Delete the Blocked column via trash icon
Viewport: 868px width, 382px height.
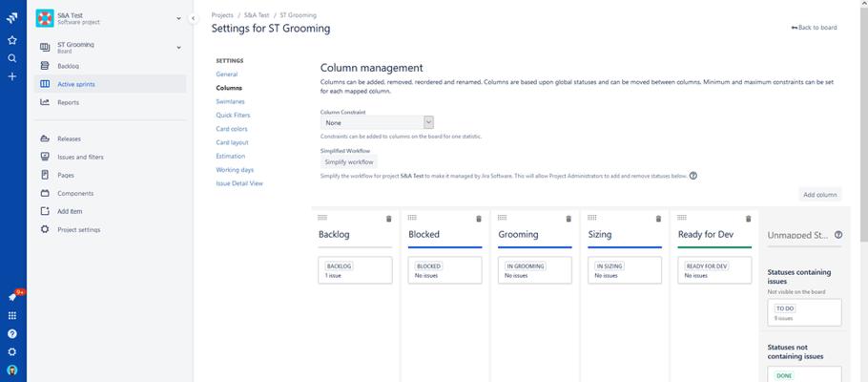click(x=479, y=219)
